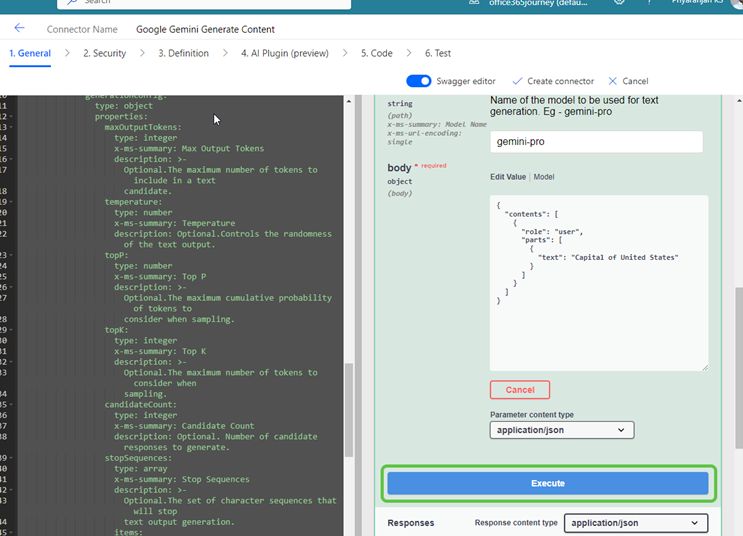Click the Create connector checkmark icon

coord(517,81)
